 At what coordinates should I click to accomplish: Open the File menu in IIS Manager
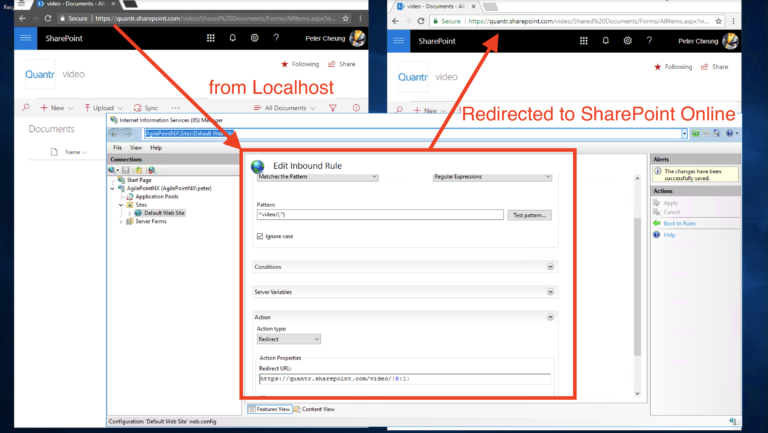[118, 147]
